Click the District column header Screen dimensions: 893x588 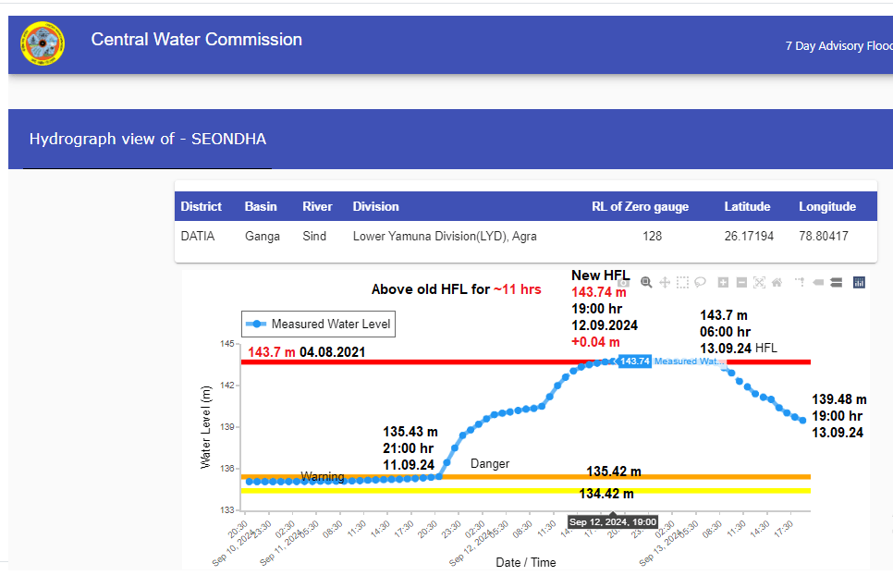pos(202,207)
